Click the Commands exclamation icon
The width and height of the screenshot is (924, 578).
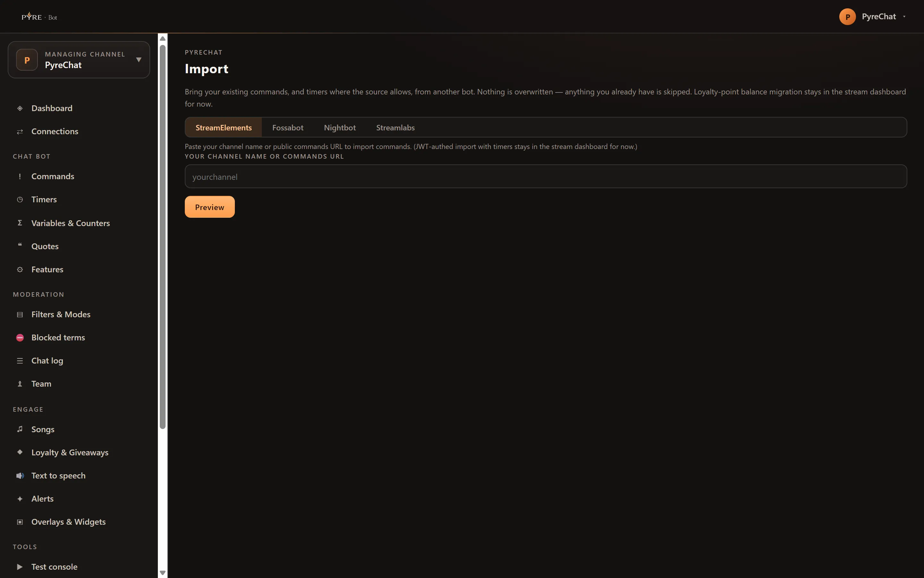click(x=20, y=176)
